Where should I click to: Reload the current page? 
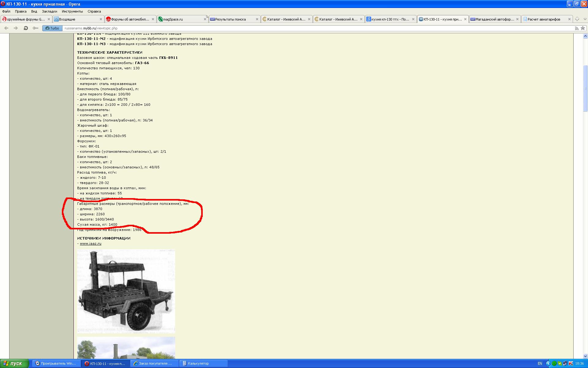click(26, 28)
